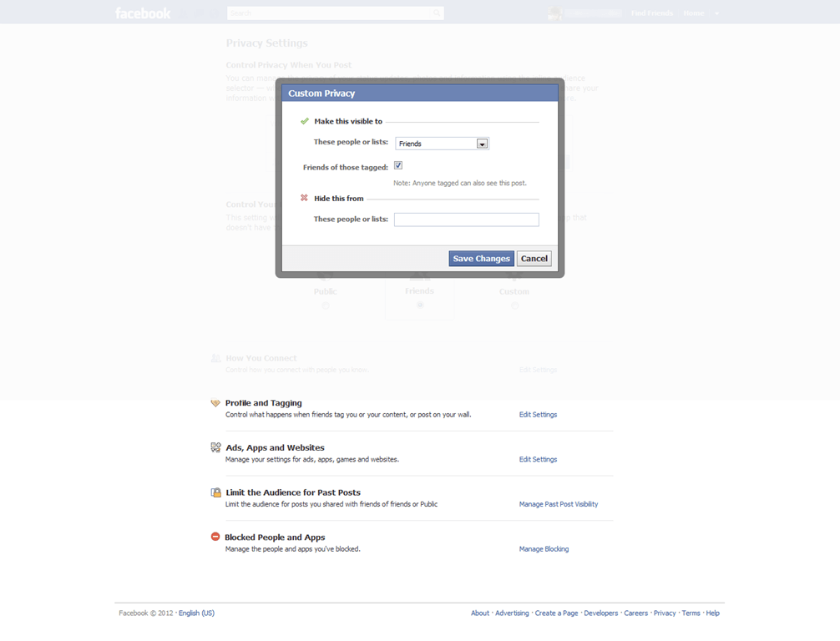Screen dimensions: 840x641
Task: Click the 'Make this visible to' label
Action: tap(348, 121)
